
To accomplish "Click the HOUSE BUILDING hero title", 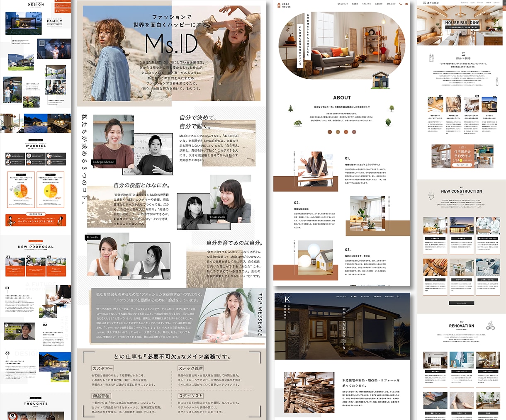I will pos(462,23).
